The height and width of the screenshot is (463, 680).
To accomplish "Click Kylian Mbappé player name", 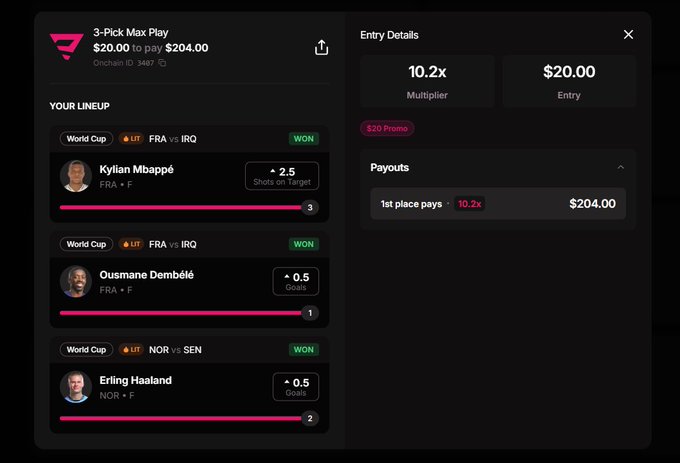I will pyautogui.click(x=136, y=170).
